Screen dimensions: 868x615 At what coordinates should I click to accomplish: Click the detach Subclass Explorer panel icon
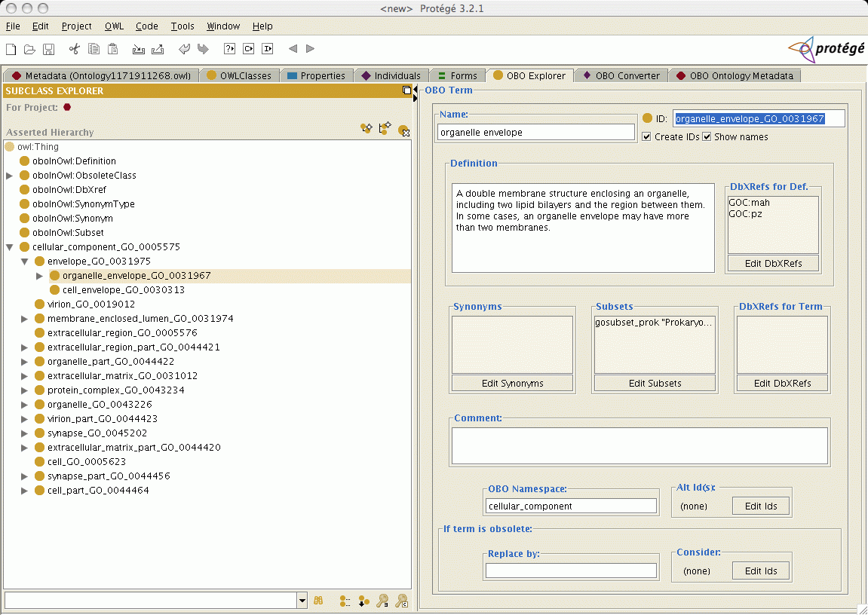coord(407,90)
